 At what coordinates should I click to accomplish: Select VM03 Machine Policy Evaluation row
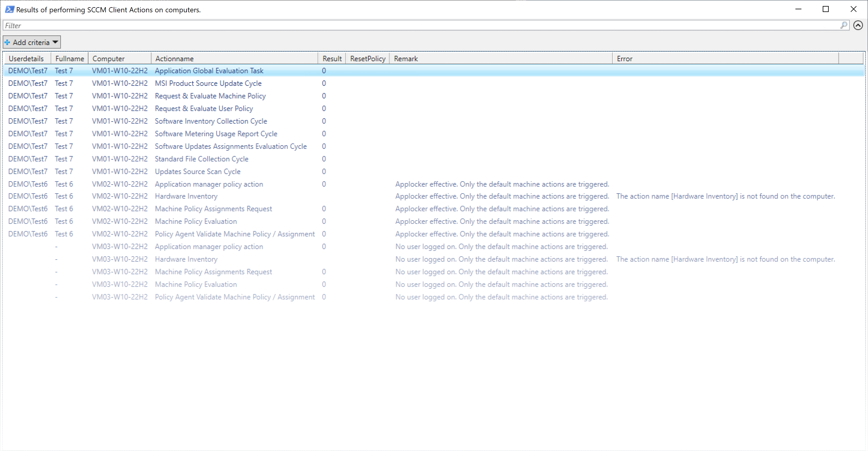coord(196,284)
